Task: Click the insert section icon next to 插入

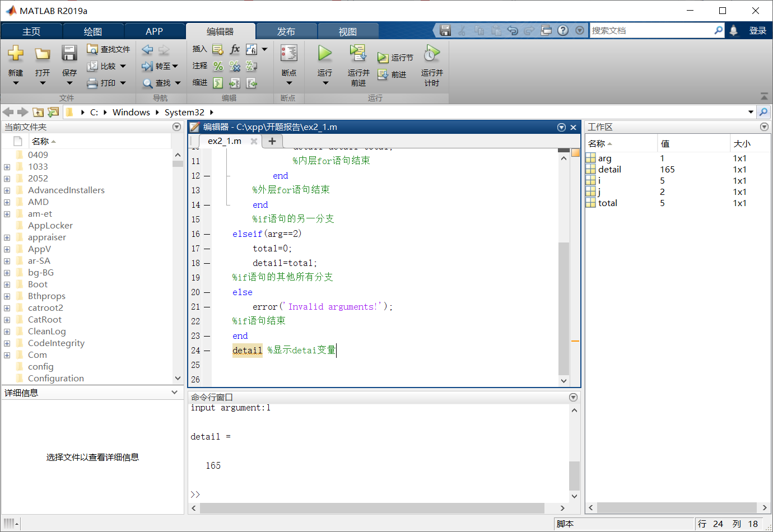Action: 218,49
